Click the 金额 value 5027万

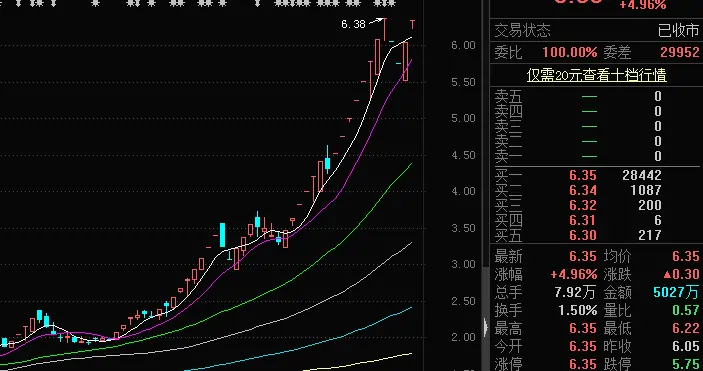(x=676, y=292)
